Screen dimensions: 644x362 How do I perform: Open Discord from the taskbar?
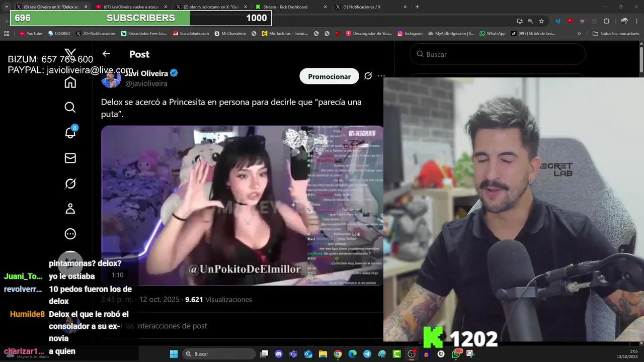pos(279,354)
